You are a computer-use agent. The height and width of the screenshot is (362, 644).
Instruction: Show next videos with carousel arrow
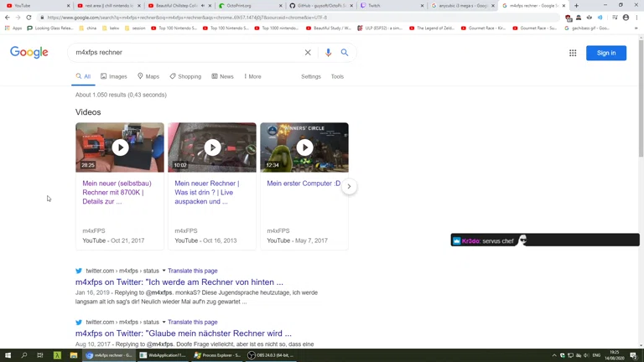(349, 186)
